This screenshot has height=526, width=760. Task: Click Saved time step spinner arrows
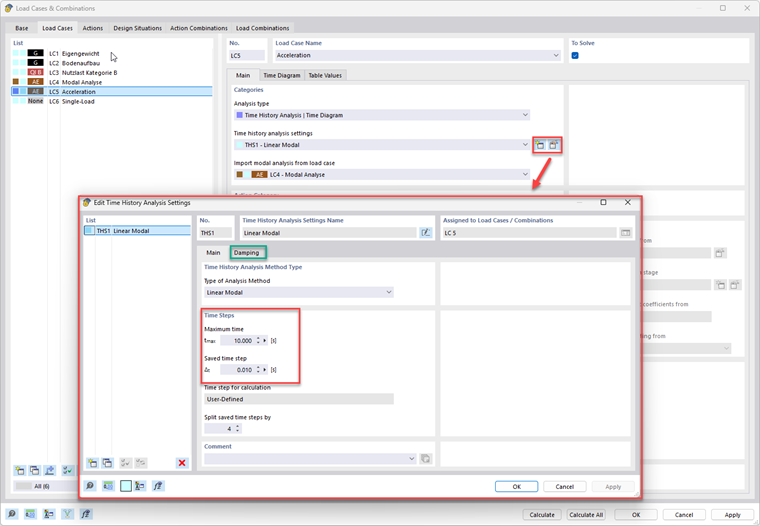point(258,369)
